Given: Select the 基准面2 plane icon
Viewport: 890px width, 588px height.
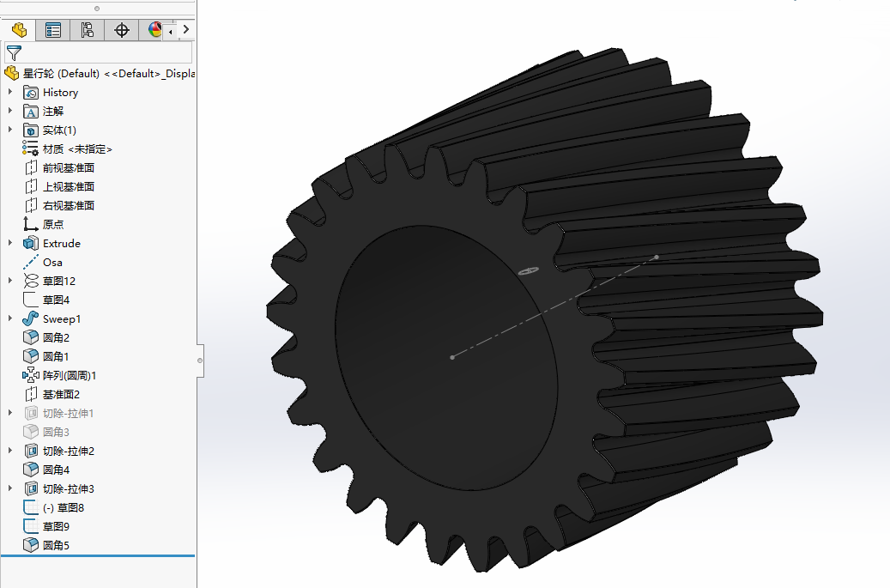Looking at the screenshot, I should click(x=31, y=395).
